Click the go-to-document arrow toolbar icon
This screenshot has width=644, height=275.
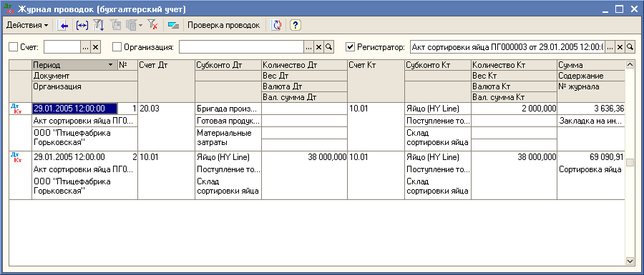pos(62,26)
